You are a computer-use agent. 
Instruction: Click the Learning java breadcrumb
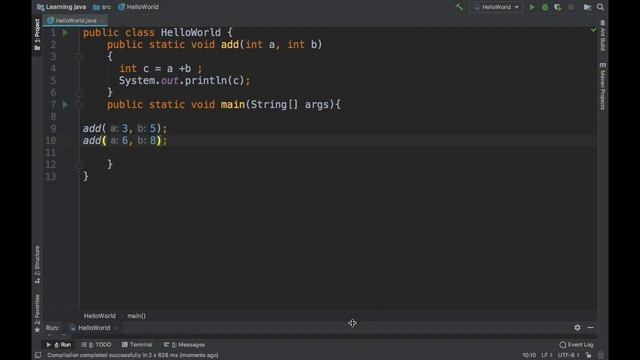(x=62, y=7)
